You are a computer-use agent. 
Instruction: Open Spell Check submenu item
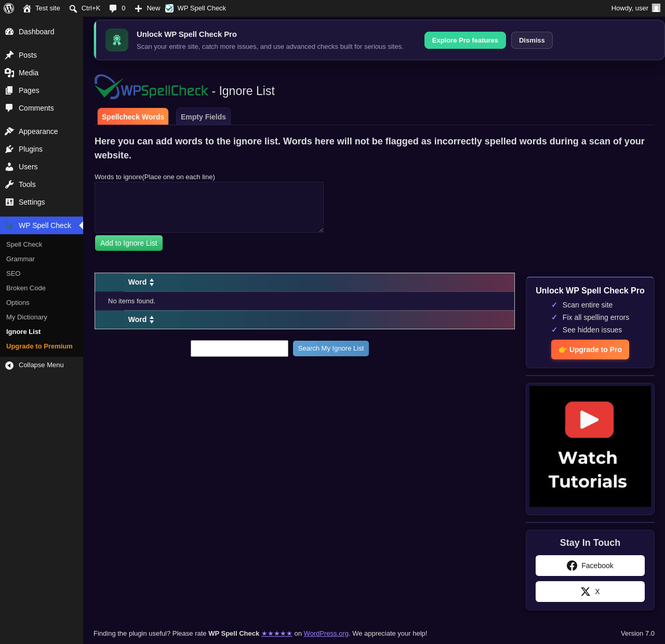24,245
